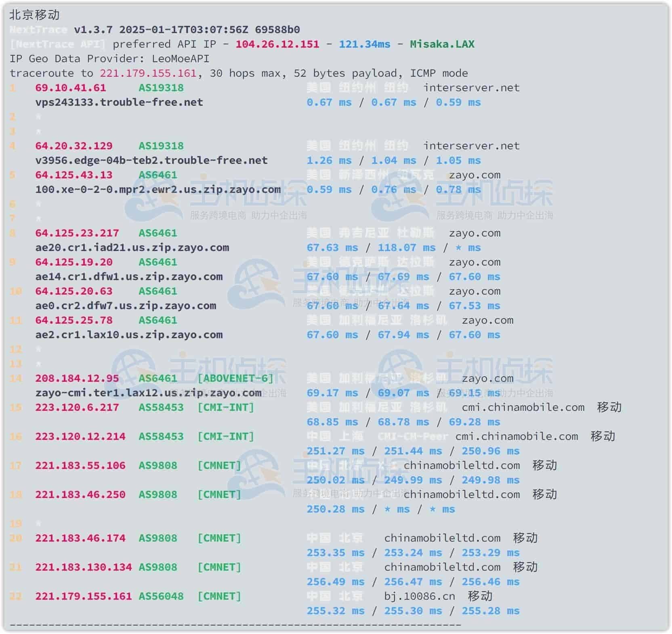Click the "北京移动" heading text
This screenshot has width=672, height=634.
(x=34, y=15)
